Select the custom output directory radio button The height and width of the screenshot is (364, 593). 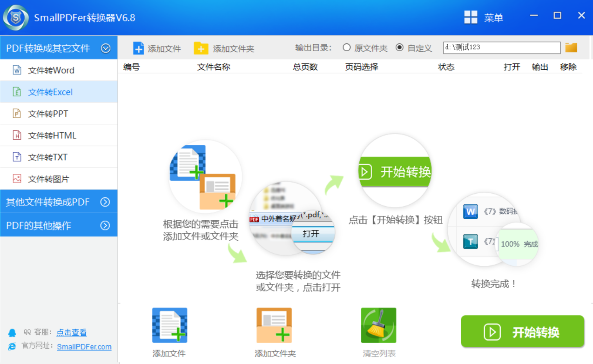pyautogui.click(x=399, y=48)
